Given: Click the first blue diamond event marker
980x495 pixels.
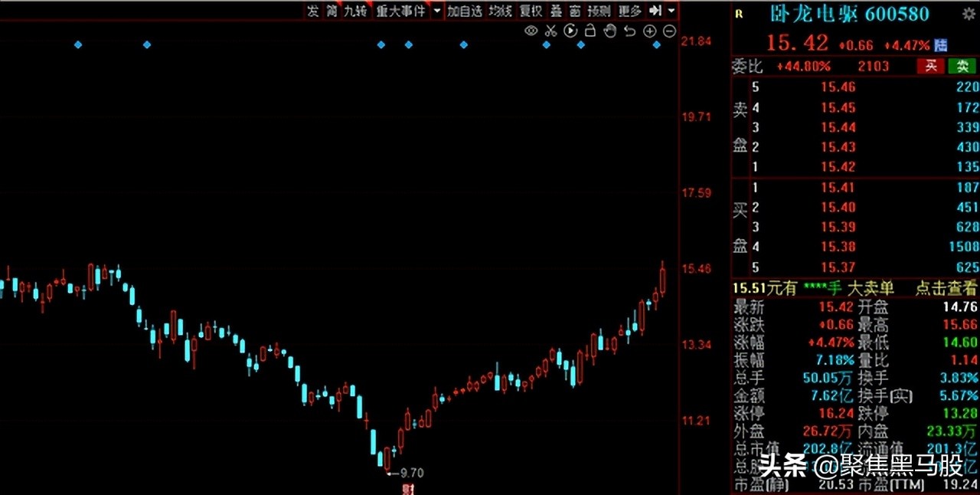Looking at the screenshot, I should pyautogui.click(x=78, y=45).
